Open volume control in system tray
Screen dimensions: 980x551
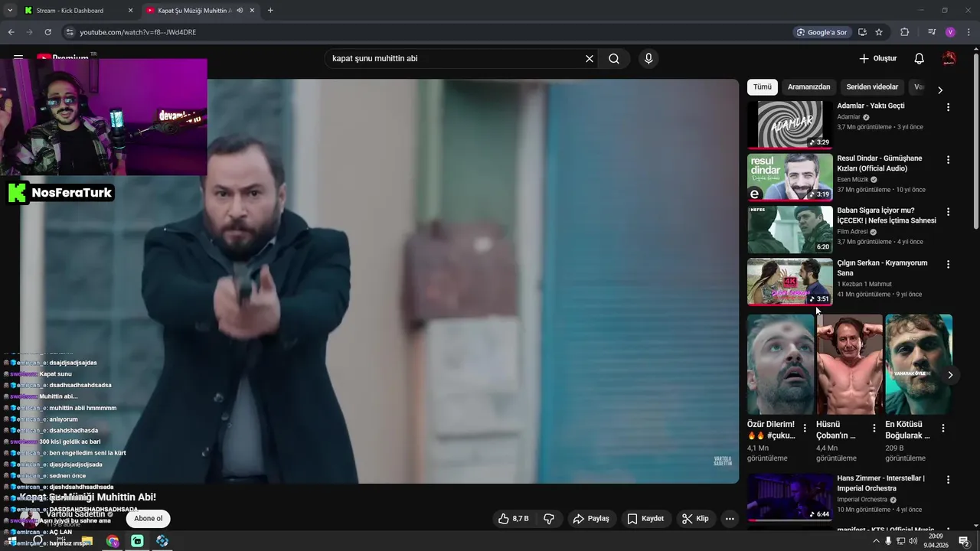tap(913, 541)
